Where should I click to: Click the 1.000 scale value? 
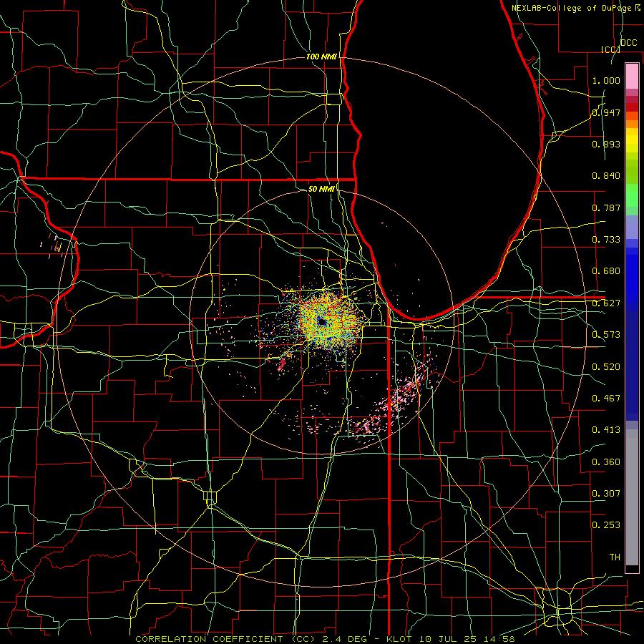[x=606, y=80]
